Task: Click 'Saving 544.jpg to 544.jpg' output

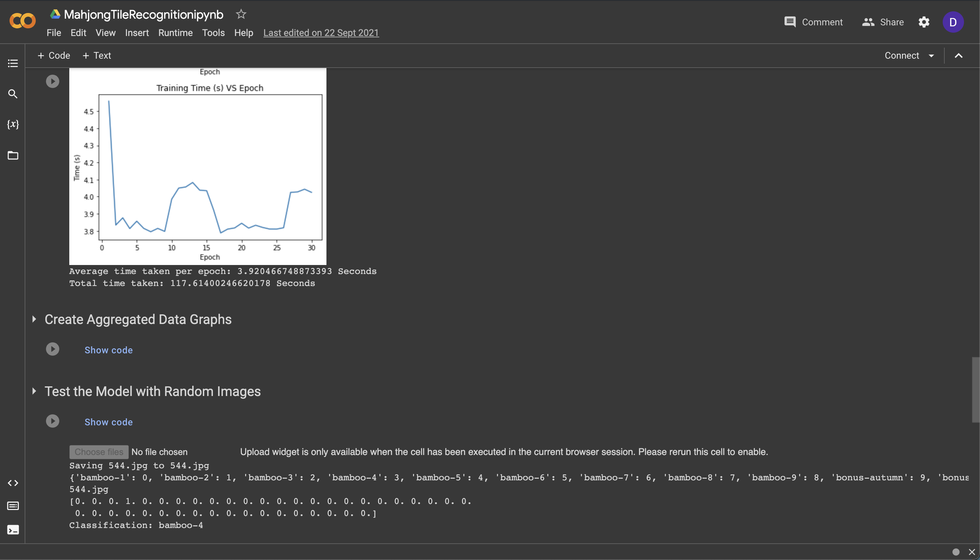Action: (x=139, y=465)
